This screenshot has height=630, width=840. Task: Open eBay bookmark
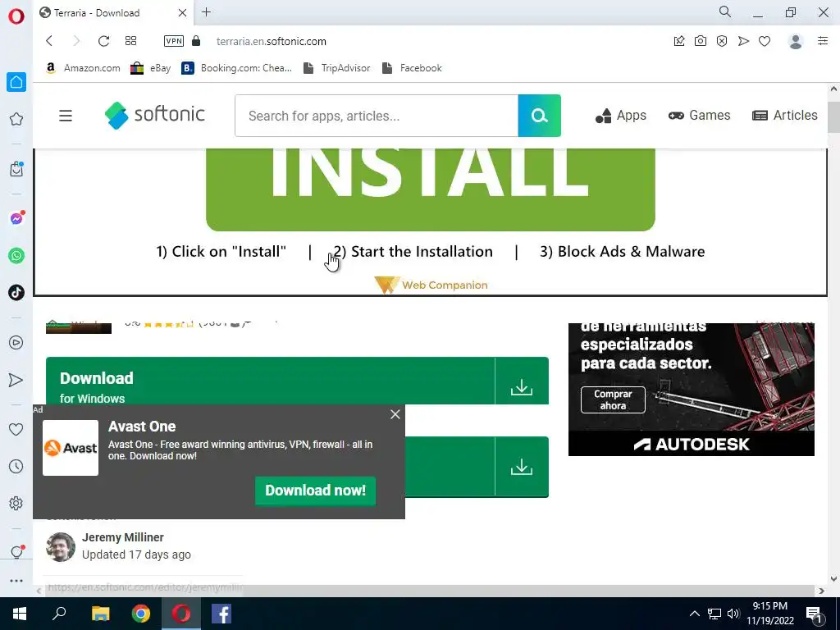151,68
